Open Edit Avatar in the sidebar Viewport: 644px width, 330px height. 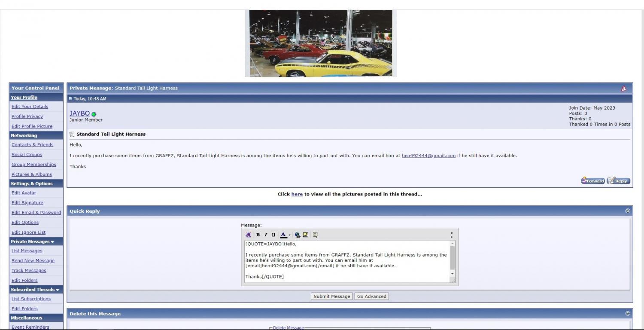pyautogui.click(x=24, y=193)
